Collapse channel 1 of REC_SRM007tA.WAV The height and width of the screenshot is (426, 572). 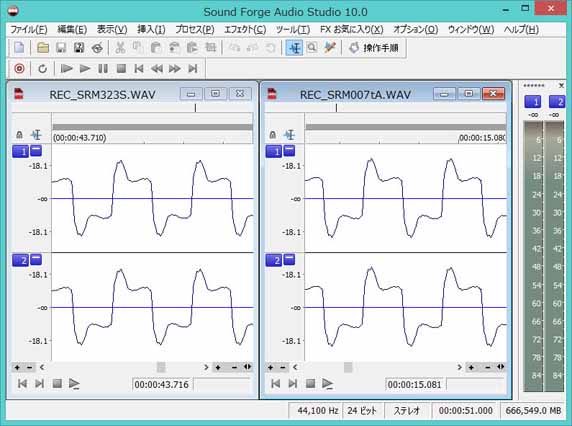(x=289, y=150)
